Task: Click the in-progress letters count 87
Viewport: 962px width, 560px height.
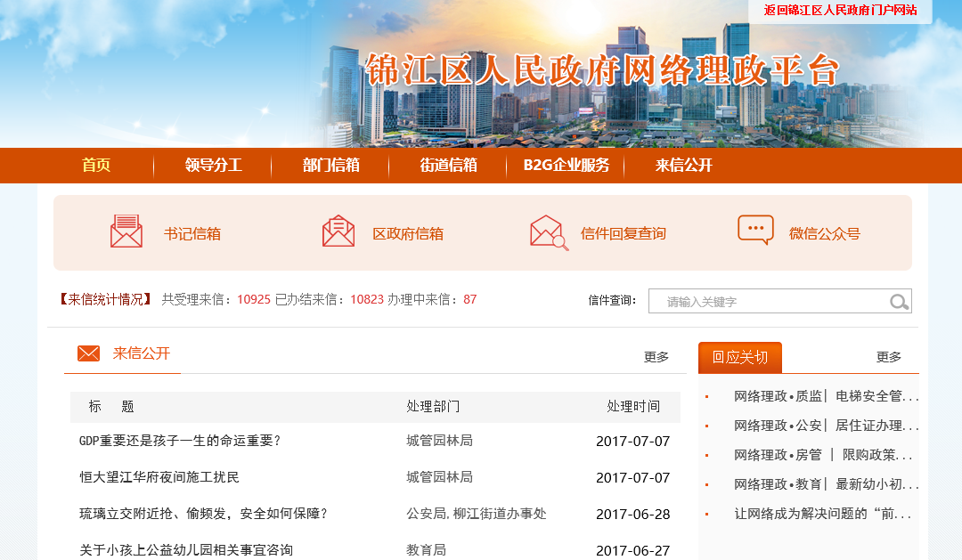Action: click(x=470, y=299)
